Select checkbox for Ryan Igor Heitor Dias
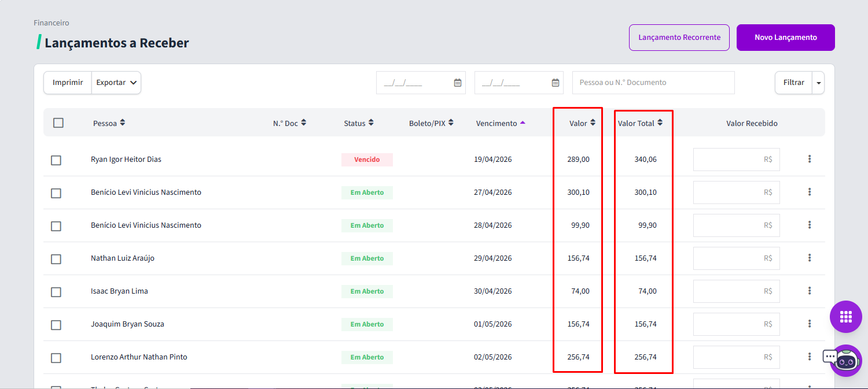 (56, 160)
